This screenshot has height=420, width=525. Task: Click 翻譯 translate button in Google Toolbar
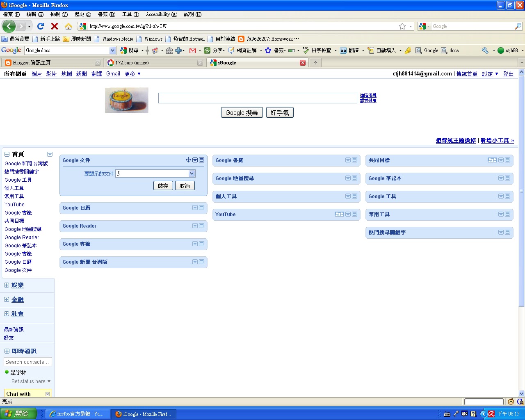click(x=350, y=50)
